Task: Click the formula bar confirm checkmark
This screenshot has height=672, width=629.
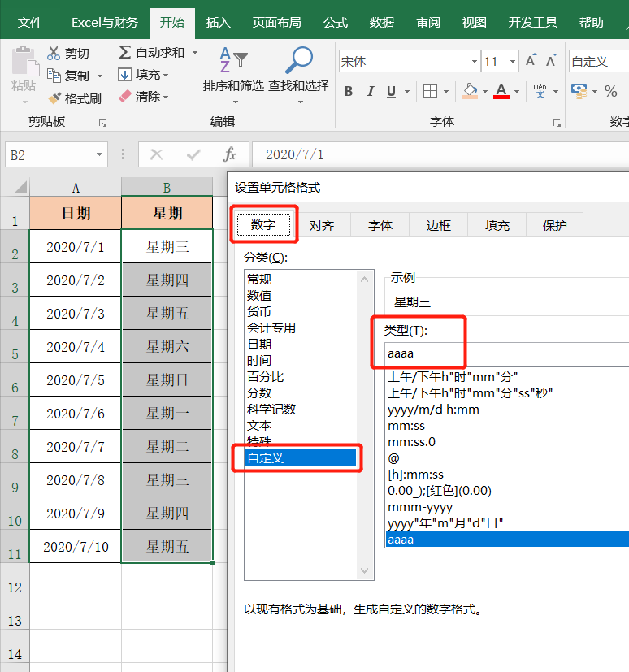Action: (193, 154)
